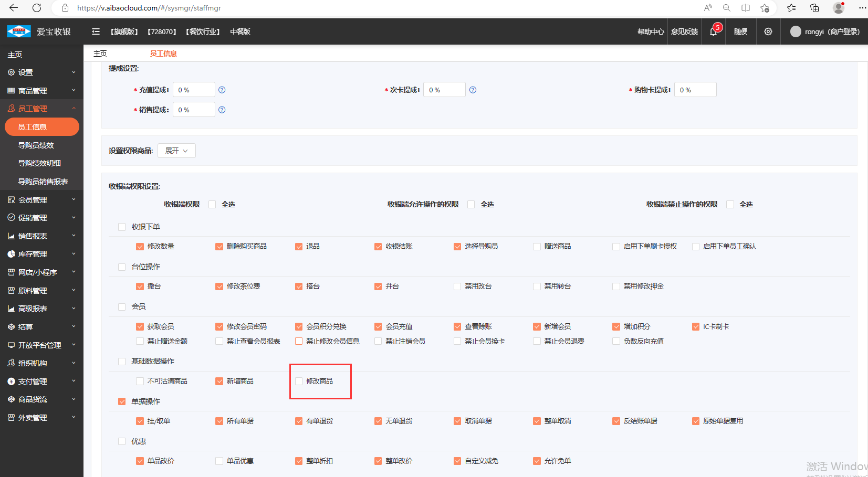The width and height of the screenshot is (868, 477).
Task: Open the 帮助中心 link
Action: pos(650,32)
